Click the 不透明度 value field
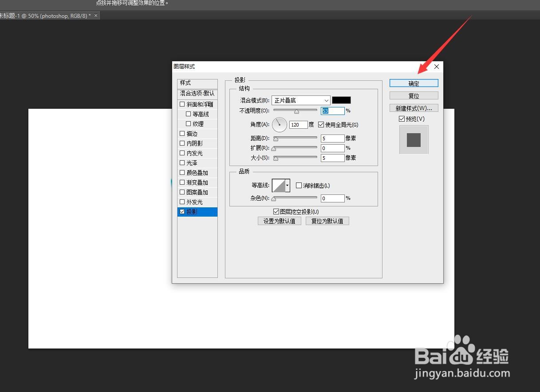540x392 pixels. point(333,111)
